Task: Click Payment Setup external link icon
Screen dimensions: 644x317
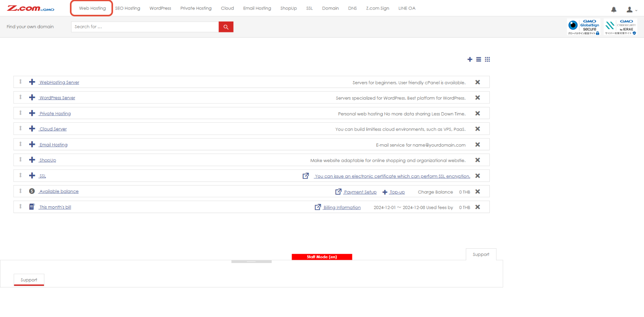Action: click(x=338, y=191)
